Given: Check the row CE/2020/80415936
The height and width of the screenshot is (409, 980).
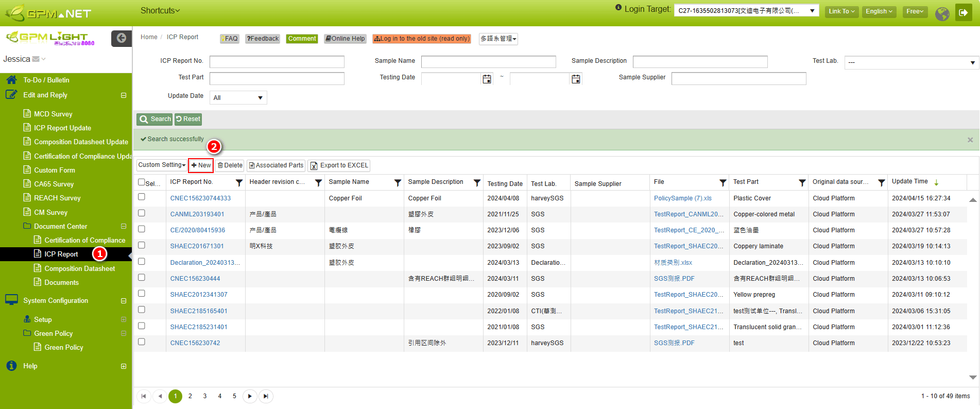Looking at the screenshot, I should (x=142, y=229).
